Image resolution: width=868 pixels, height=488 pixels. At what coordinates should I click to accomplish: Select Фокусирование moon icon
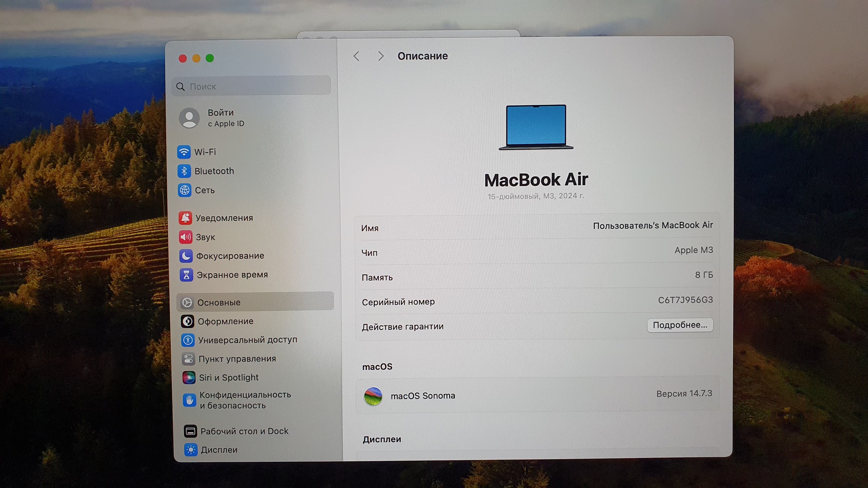tap(186, 256)
